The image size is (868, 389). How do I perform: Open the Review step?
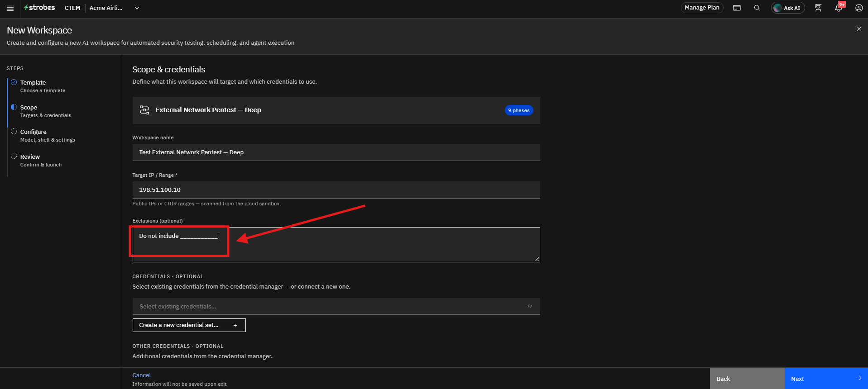41,161
